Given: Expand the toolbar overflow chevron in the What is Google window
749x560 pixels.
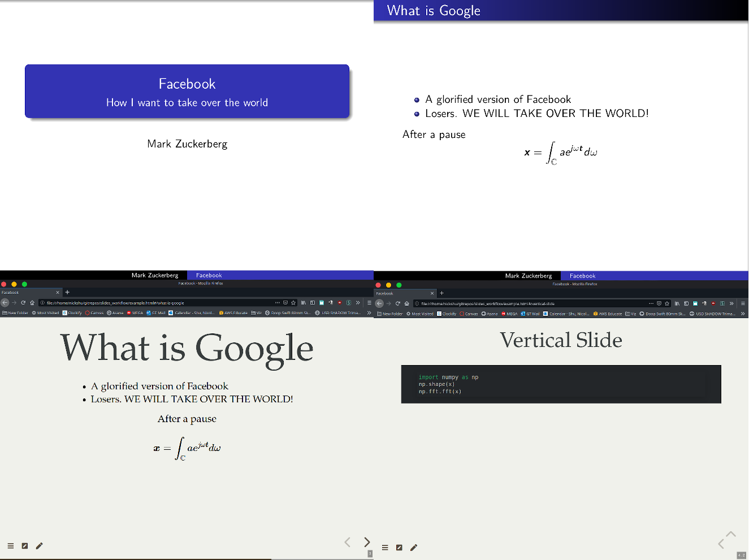Looking at the screenshot, I should coord(358,302).
